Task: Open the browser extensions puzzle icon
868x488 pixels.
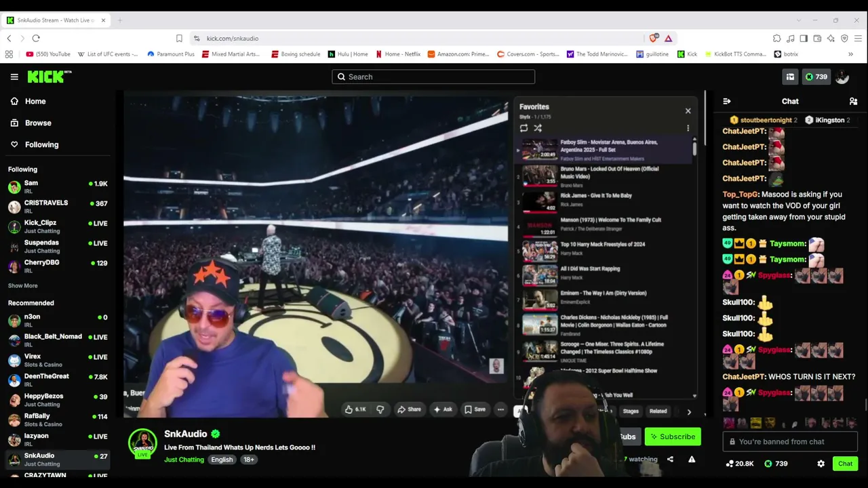Action: click(776, 39)
